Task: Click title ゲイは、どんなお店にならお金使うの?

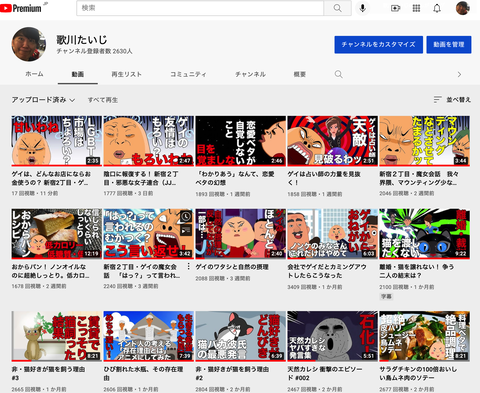Action: [51, 178]
